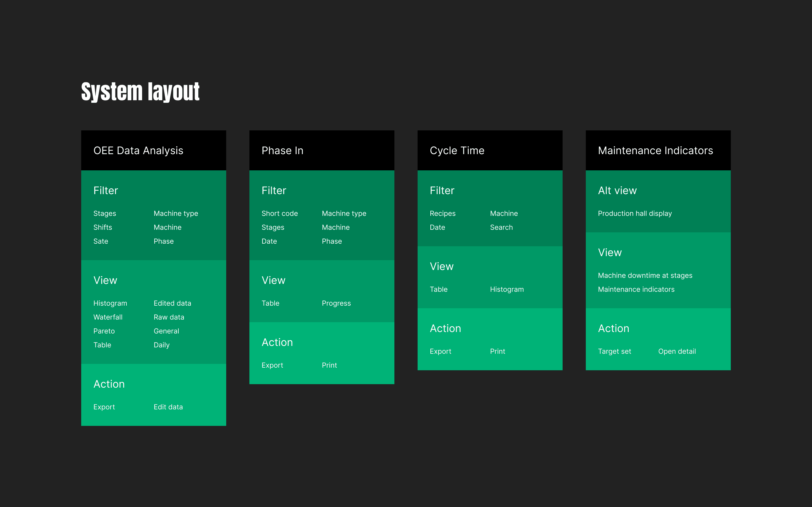Click Histogram in Cycle Time View
This screenshot has height=507, width=812.
pyautogui.click(x=507, y=289)
